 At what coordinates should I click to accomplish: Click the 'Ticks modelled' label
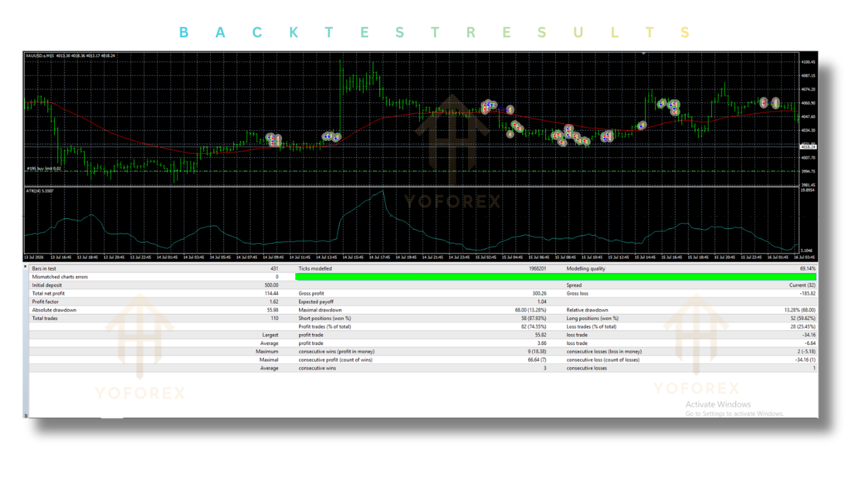click(315, 268)
